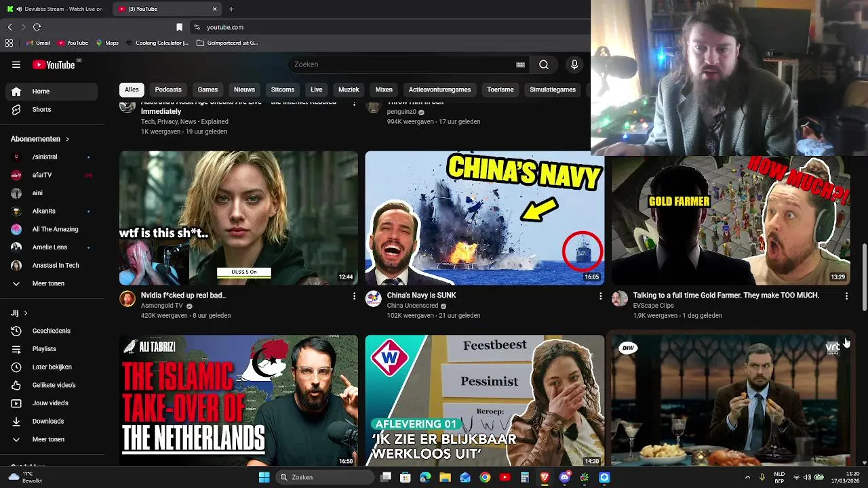Open Gelikete video's liked list
The width and height of the screenshot is (868, 488).
pos(52,385)
